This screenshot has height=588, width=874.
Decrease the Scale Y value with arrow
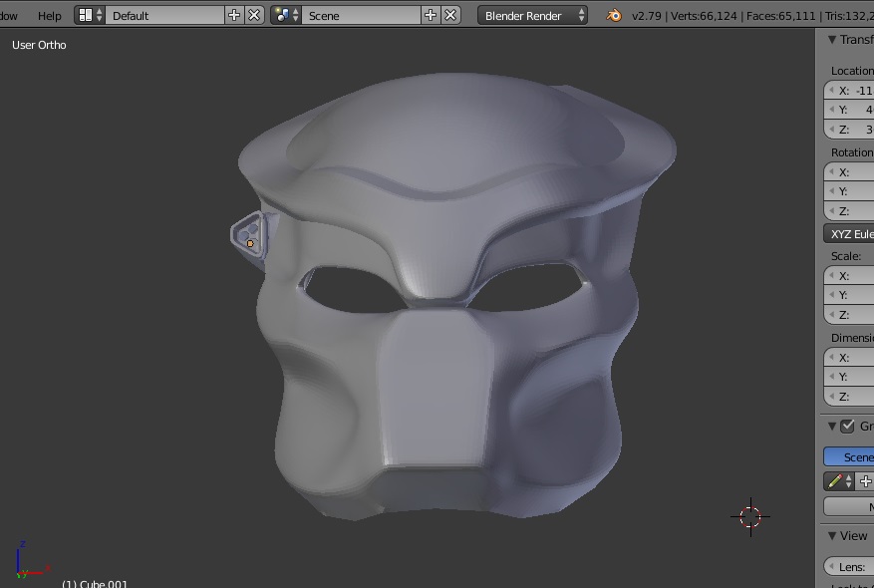(832, 295)
